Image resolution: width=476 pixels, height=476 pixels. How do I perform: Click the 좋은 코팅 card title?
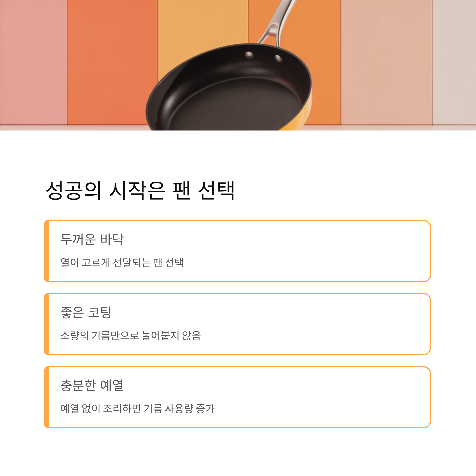(x=86, y=312)
